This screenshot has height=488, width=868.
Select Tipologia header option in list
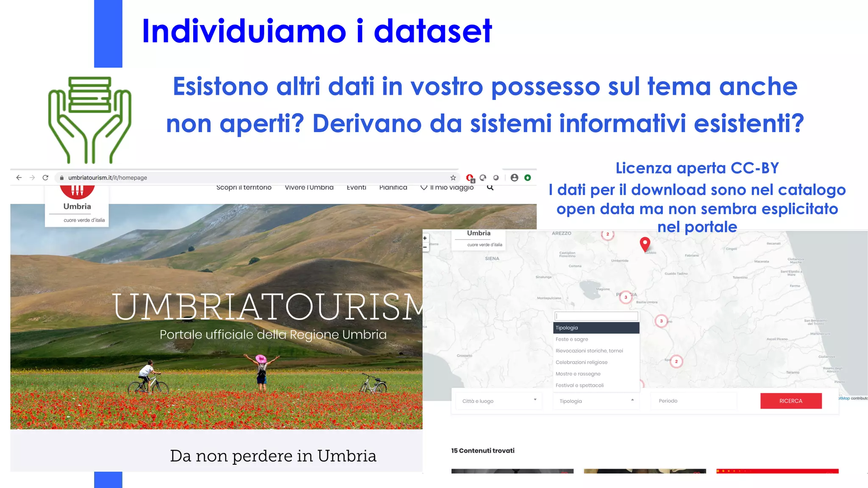(596, 327)
